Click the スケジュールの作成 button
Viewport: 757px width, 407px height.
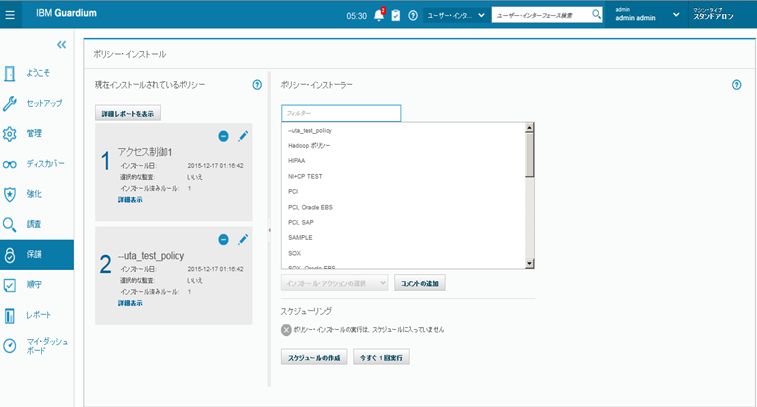[x=314, y=357]
